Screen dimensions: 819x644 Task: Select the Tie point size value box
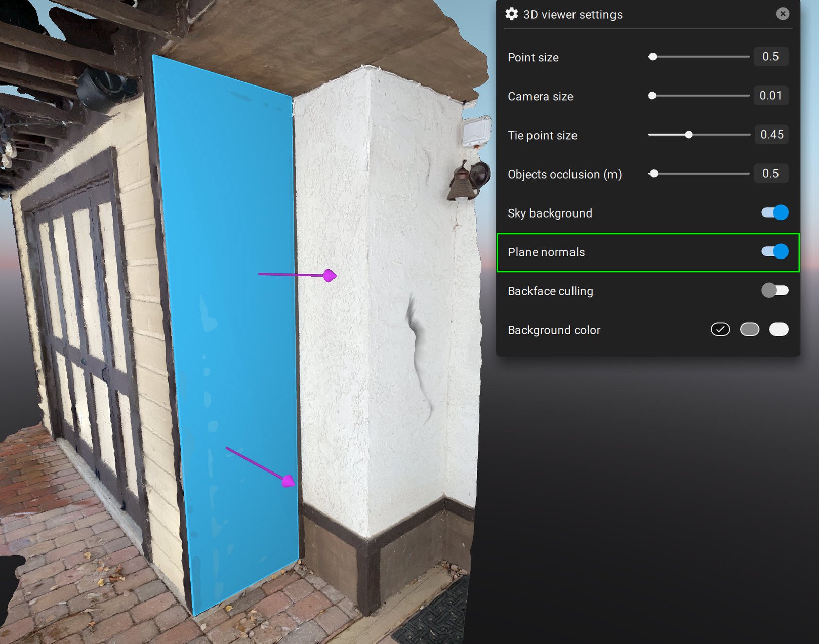coord(771,135)
